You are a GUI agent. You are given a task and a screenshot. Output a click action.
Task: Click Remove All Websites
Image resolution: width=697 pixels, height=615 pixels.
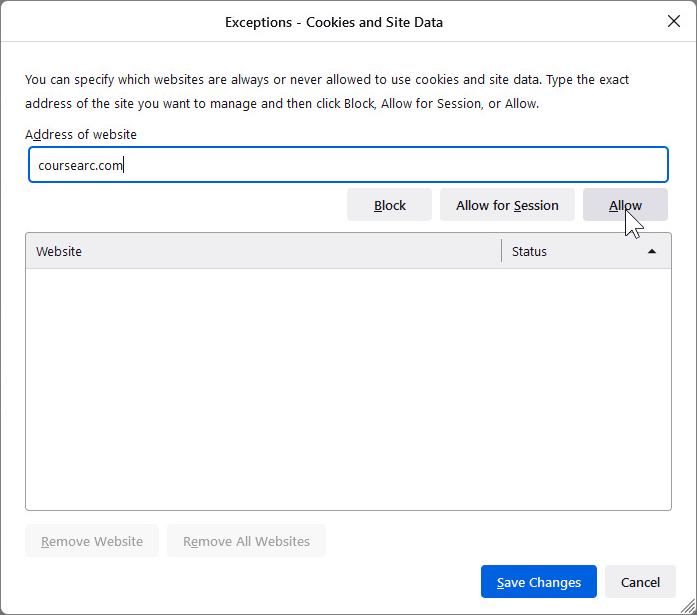tap(246, 541)
